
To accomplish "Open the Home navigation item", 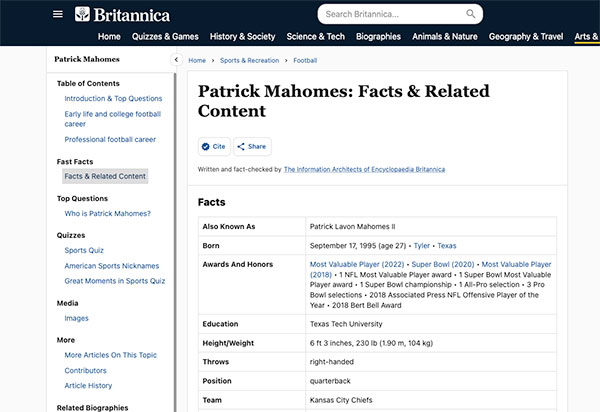I will tap(109, 37).
